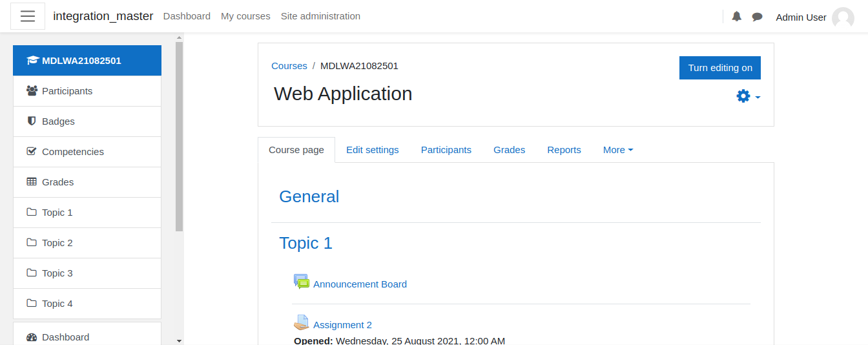The width and height of the screenshot is (868, 345).
Task: Click the Topic 2 folder icon in sidebar
Action: [32, 243]
